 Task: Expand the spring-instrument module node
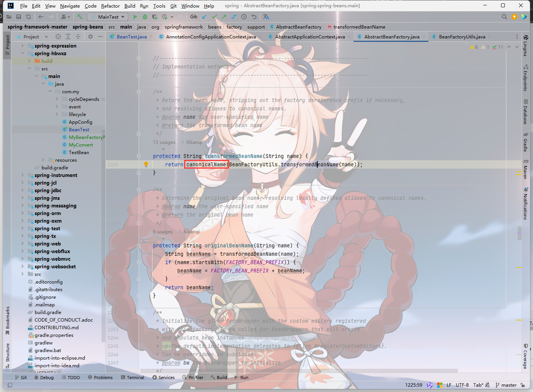pyautogui.click(x=22, y=175)
